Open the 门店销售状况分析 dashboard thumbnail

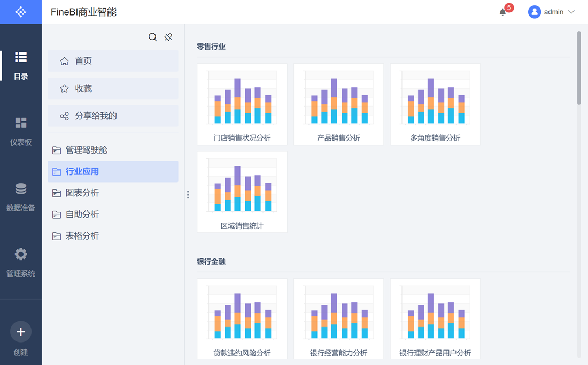[242, 104]
